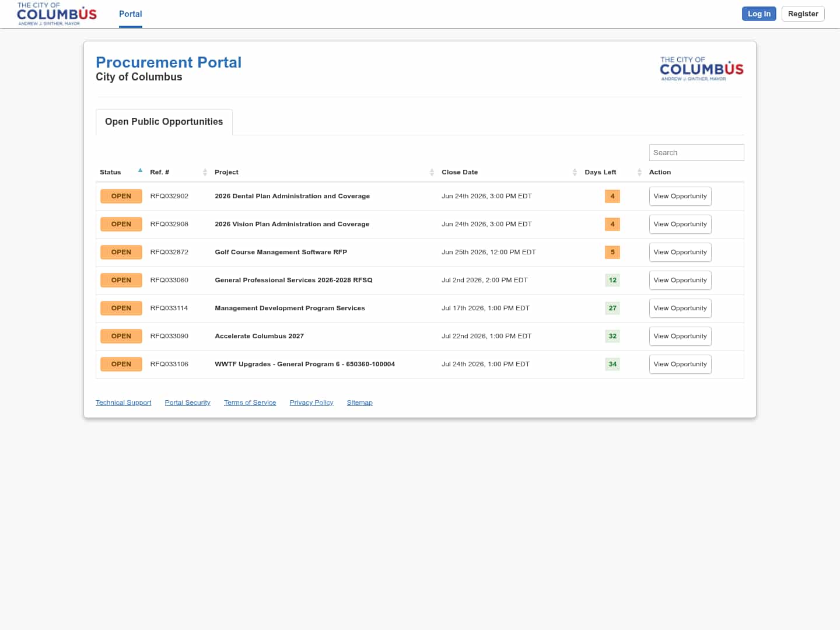Select reference number RFQ033090
The image size is (840, 630).
(x=169, y=336)
